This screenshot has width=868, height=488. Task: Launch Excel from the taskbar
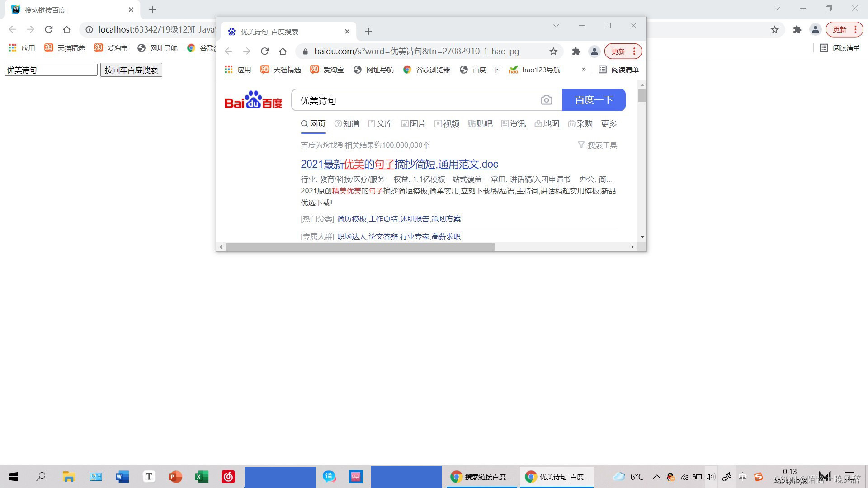tap(202, 477)
